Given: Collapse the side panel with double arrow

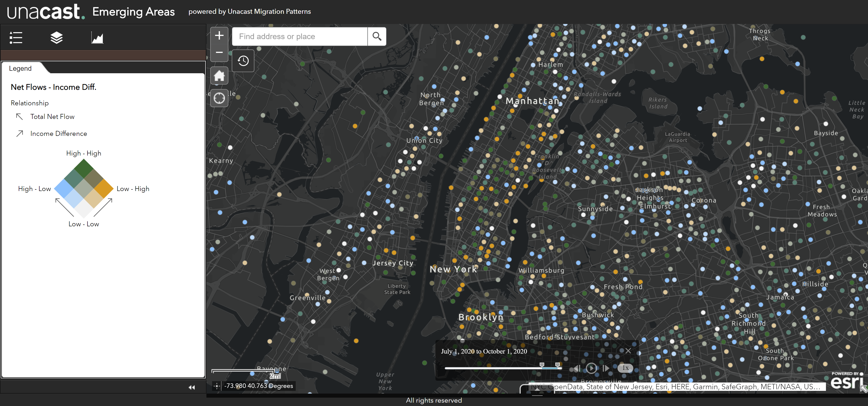Looking at the screenshot, I should click(192, 387).
